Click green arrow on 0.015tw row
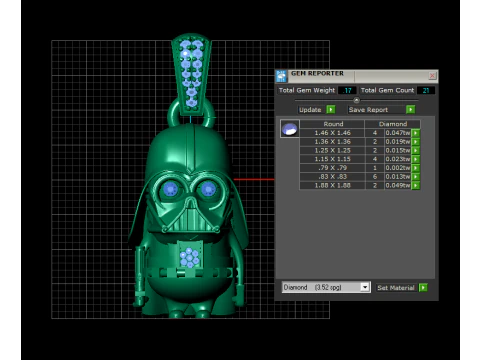Screen dimensions: 480x360 click(416, 150)
